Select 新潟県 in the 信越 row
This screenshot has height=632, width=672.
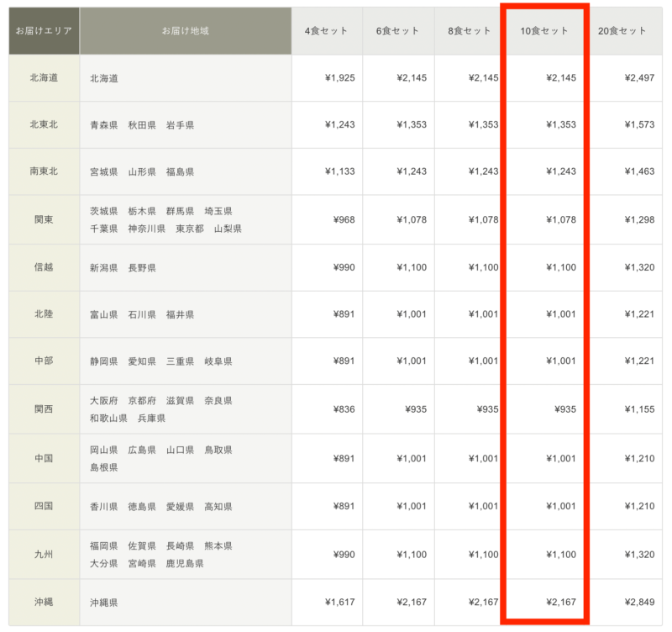103,268
